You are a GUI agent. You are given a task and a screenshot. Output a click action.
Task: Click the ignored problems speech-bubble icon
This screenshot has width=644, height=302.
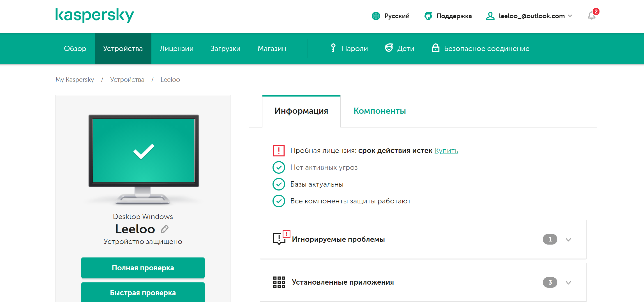281,238
